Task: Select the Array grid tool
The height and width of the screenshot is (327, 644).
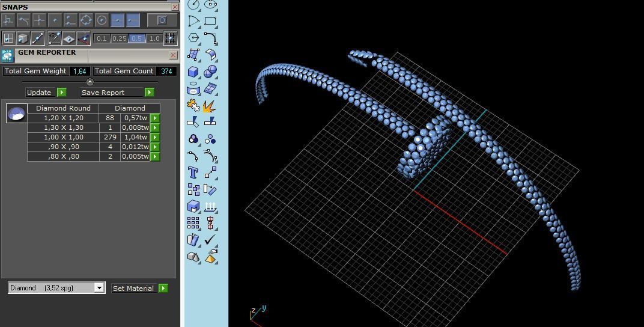Action: 193,223
